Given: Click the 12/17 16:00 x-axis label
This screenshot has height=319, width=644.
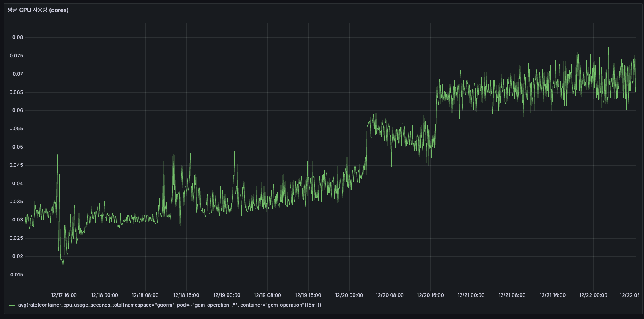Looking at the screenshot, I should click(x=64, y=295).
